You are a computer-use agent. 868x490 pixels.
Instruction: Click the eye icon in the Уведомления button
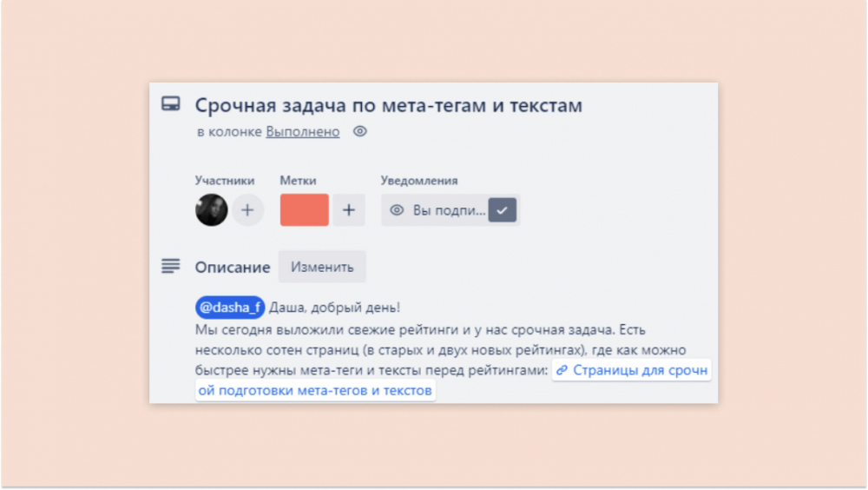pos(397,210)
